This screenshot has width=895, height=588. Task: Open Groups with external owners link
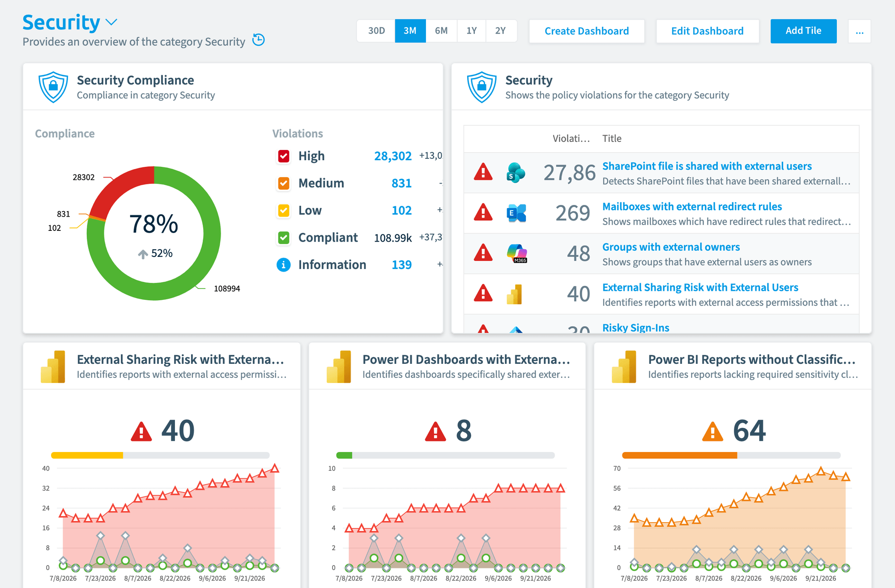point(671,247)
